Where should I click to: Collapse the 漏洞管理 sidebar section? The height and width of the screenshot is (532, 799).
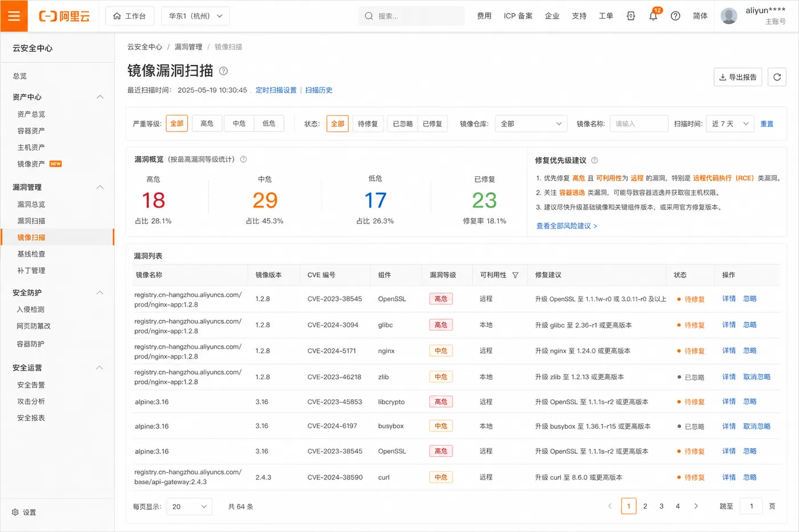(100, 187)
